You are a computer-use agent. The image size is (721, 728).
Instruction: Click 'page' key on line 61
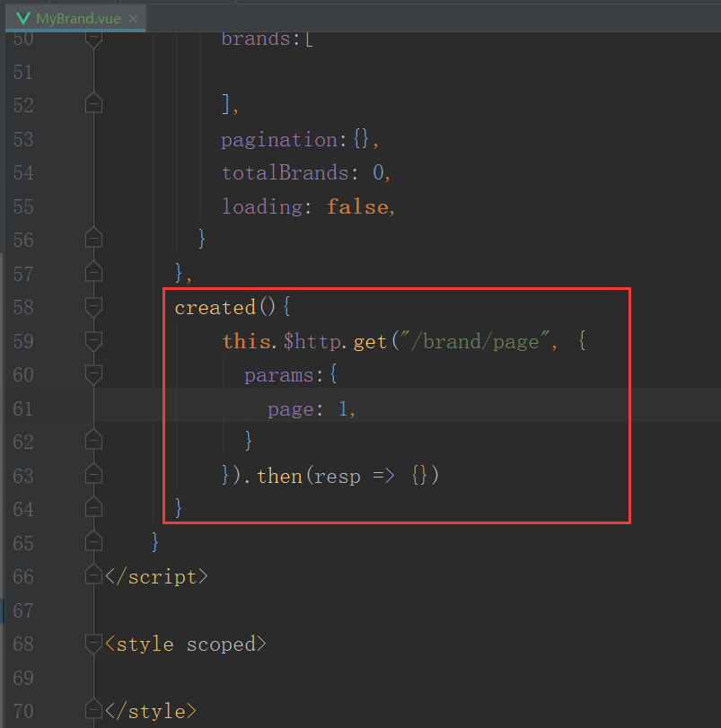click(x=291, y=409)
